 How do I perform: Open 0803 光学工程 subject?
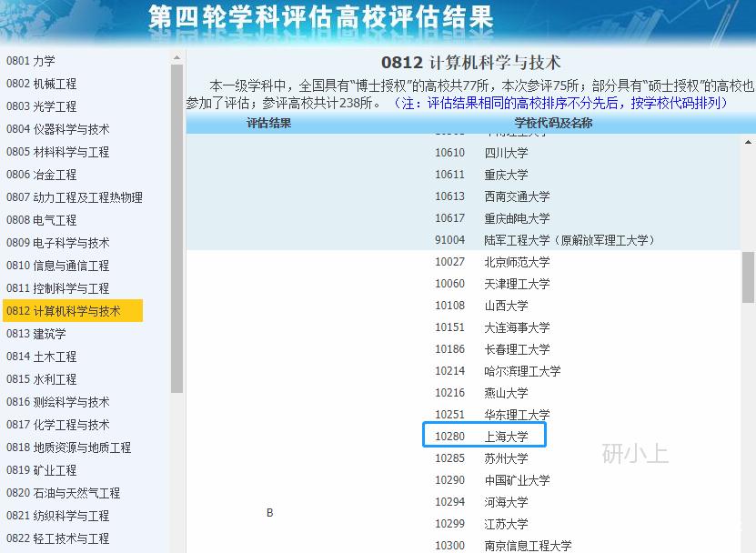click(x=42, y=106)
